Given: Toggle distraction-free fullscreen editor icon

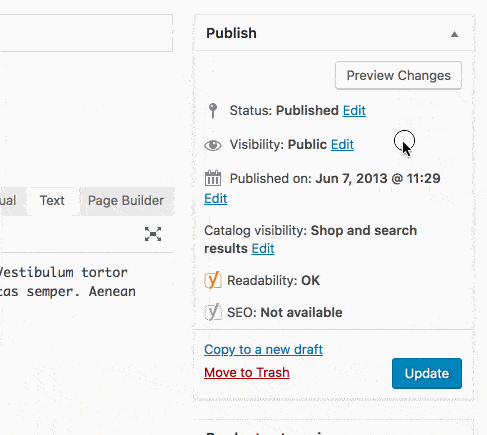Looking at the screenshot, I should 153,234.
